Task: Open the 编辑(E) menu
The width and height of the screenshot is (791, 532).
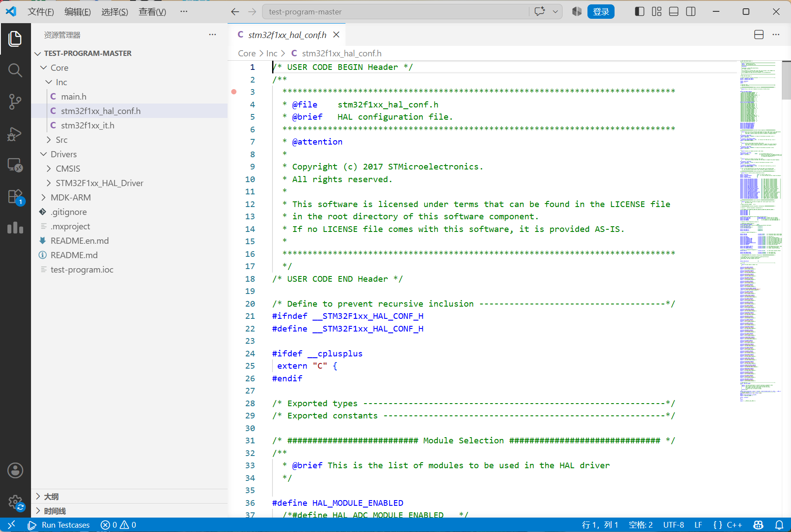Action: point(78,12)
